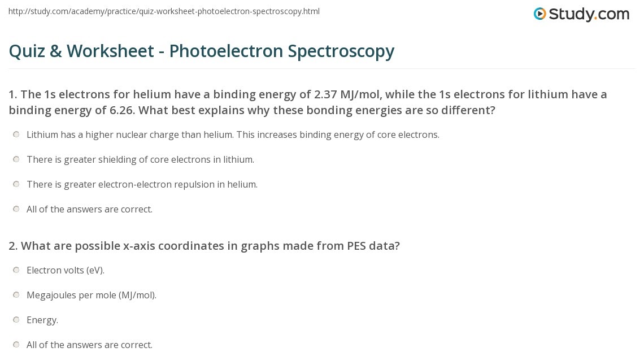Click the 'Electron volts (eV).' answer label
The height and width of the screenshot is (356, 644).
66,270
